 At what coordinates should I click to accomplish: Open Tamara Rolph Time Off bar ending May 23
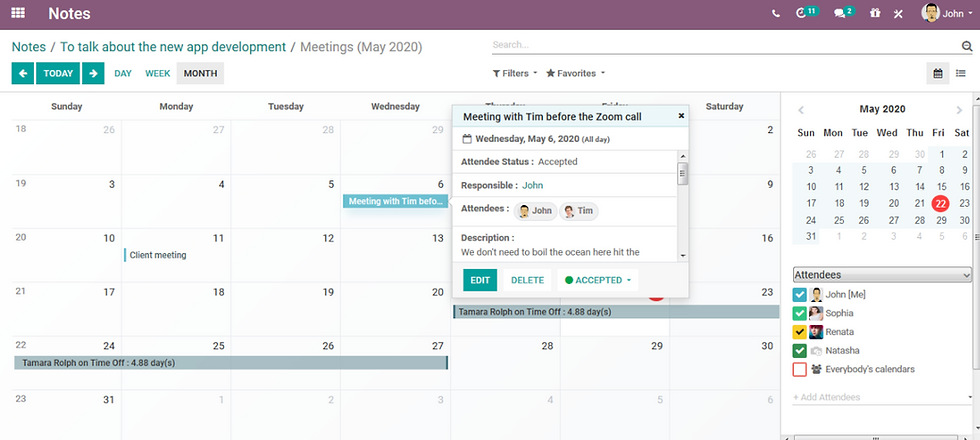[x=616, y=311]
